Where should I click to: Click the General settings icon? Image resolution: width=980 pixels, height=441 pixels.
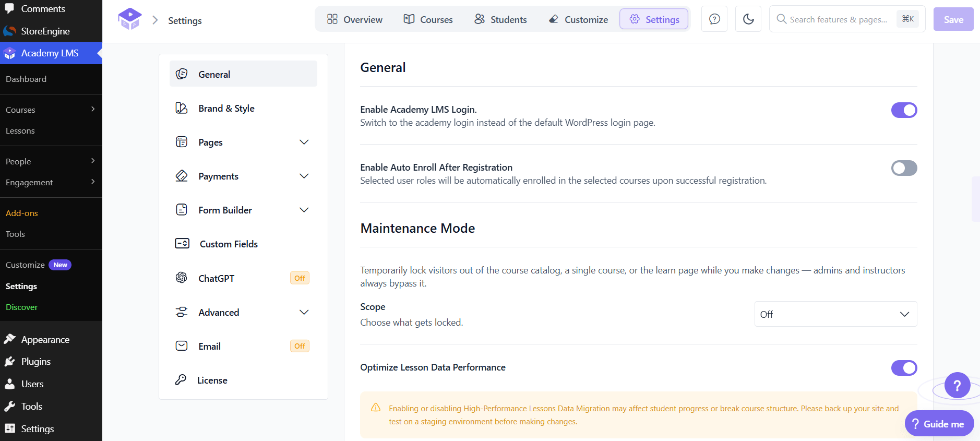[x=182, y=74]
